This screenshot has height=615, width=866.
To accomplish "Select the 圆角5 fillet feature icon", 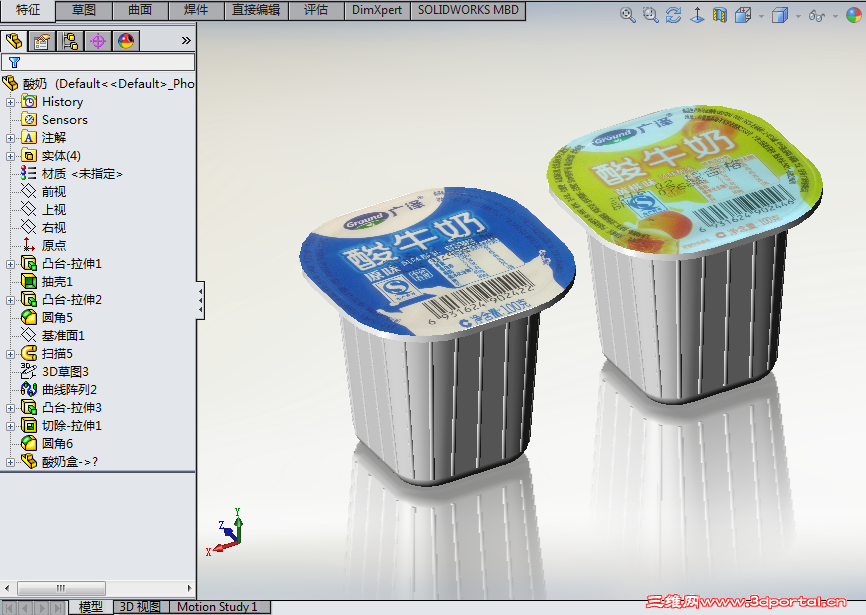I will point(29,317).
